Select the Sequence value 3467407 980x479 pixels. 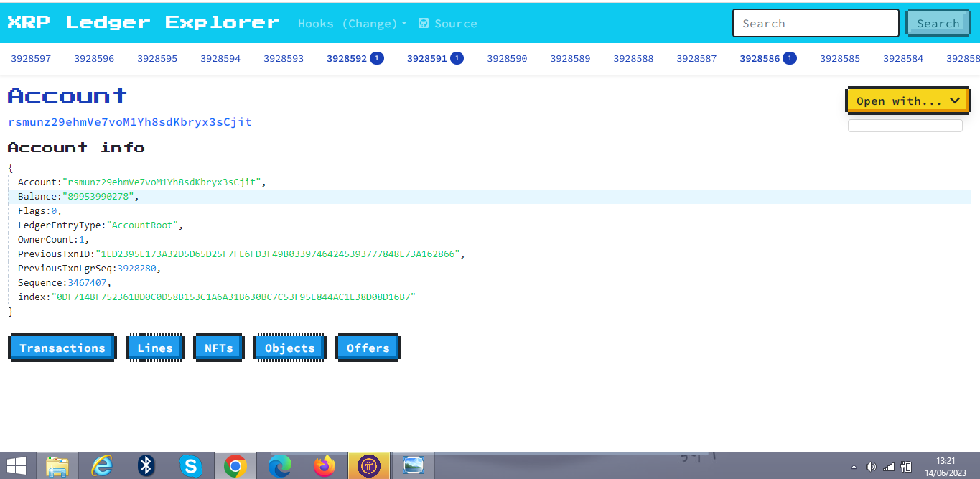(x=88, y=283)
